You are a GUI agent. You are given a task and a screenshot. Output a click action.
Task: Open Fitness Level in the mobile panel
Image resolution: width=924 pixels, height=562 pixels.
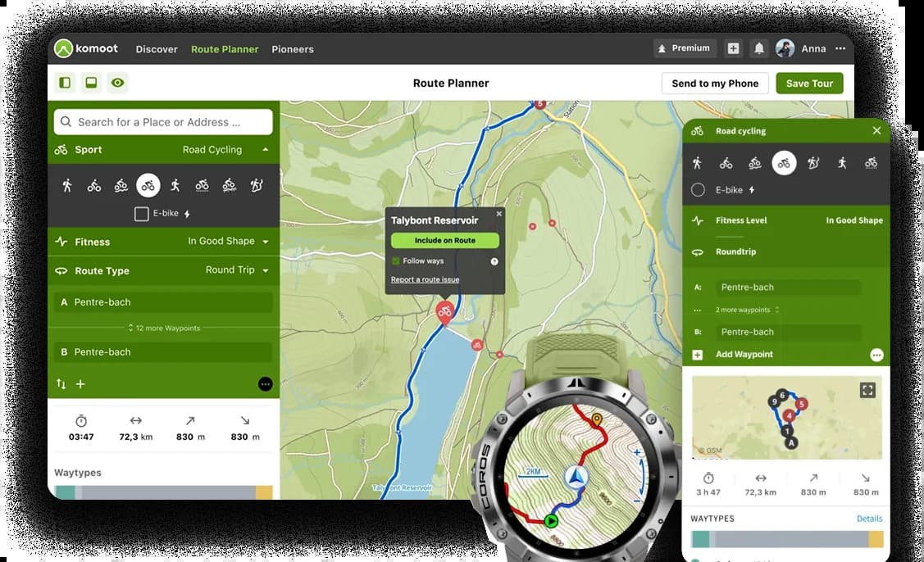(786, 220)
